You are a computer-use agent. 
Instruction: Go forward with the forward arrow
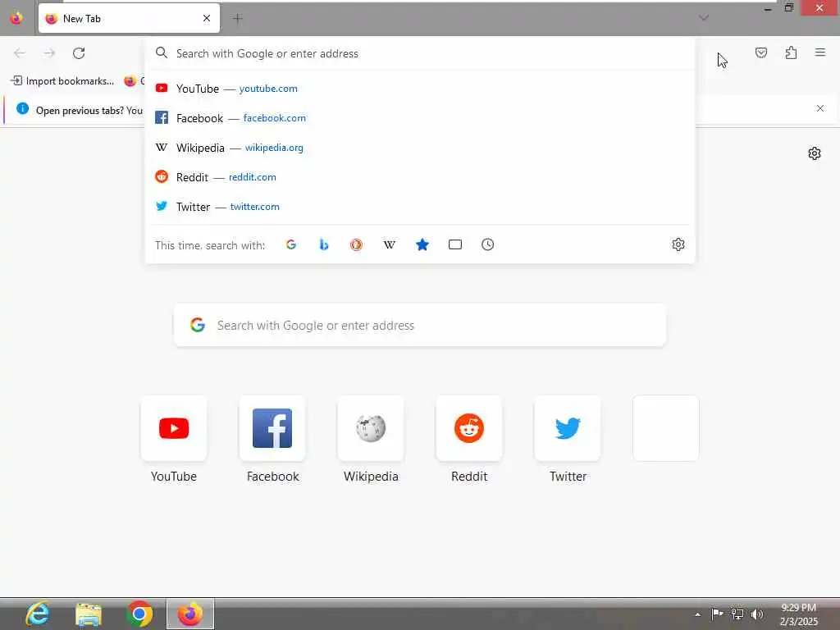pyautogui.click(x=49, y=53)
